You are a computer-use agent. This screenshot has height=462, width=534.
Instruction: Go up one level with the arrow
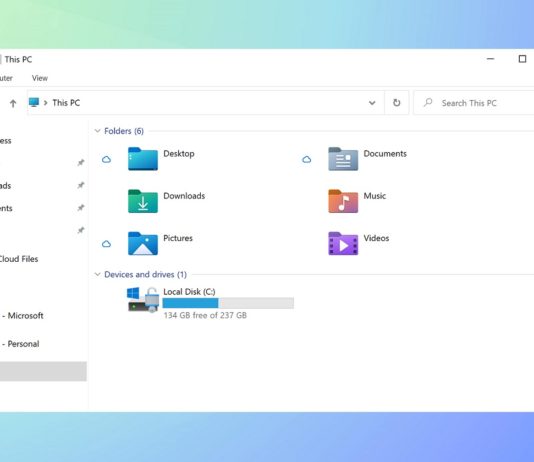13,103
